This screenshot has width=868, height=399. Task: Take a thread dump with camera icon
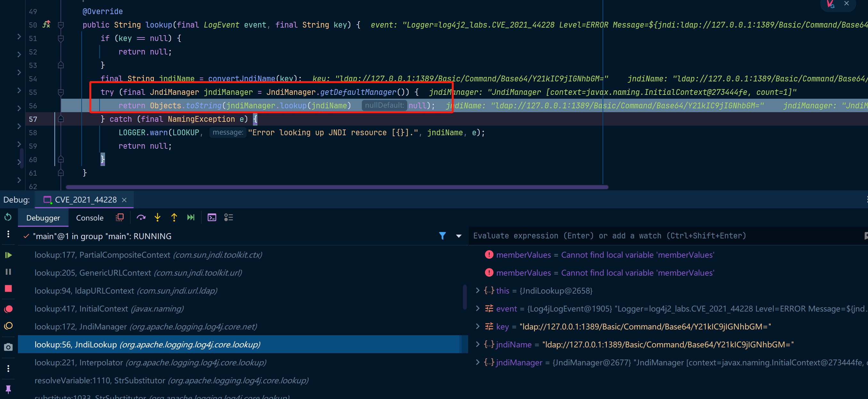[8, 347]
